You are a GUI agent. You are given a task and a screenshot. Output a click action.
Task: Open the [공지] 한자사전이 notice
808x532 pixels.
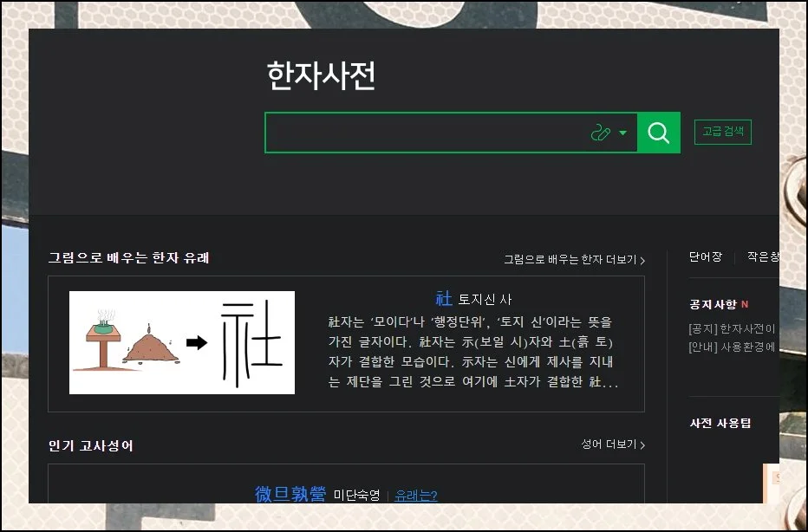click(733, 328)
